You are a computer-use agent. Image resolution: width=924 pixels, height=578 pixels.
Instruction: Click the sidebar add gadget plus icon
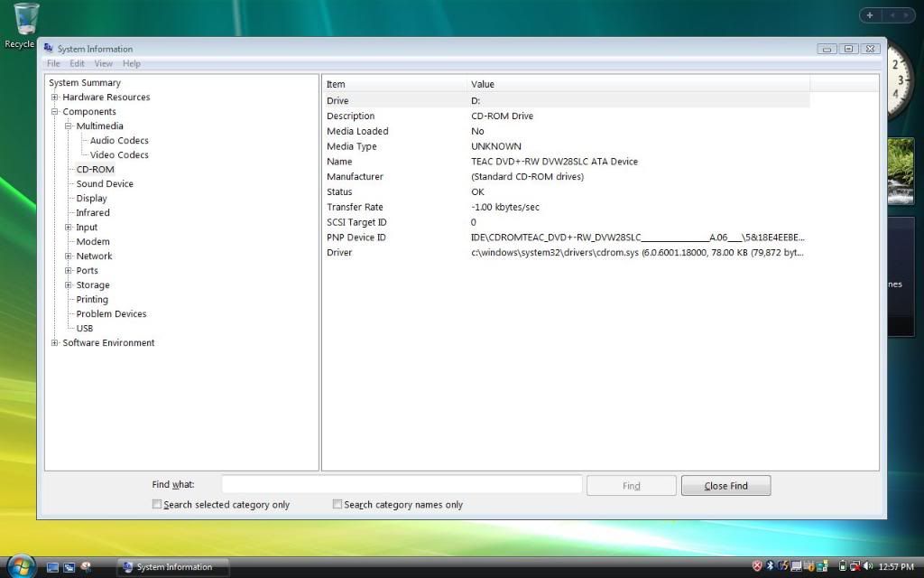871,15
